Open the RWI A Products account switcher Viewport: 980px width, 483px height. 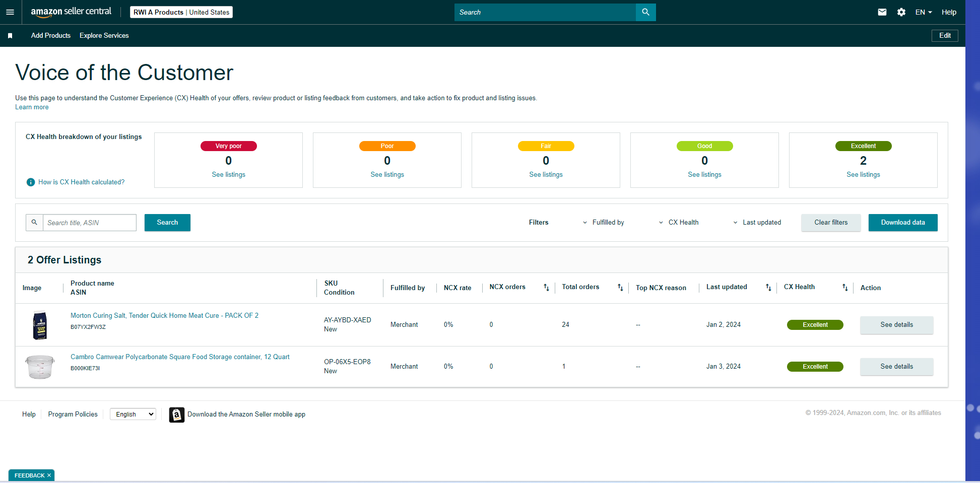181,12
